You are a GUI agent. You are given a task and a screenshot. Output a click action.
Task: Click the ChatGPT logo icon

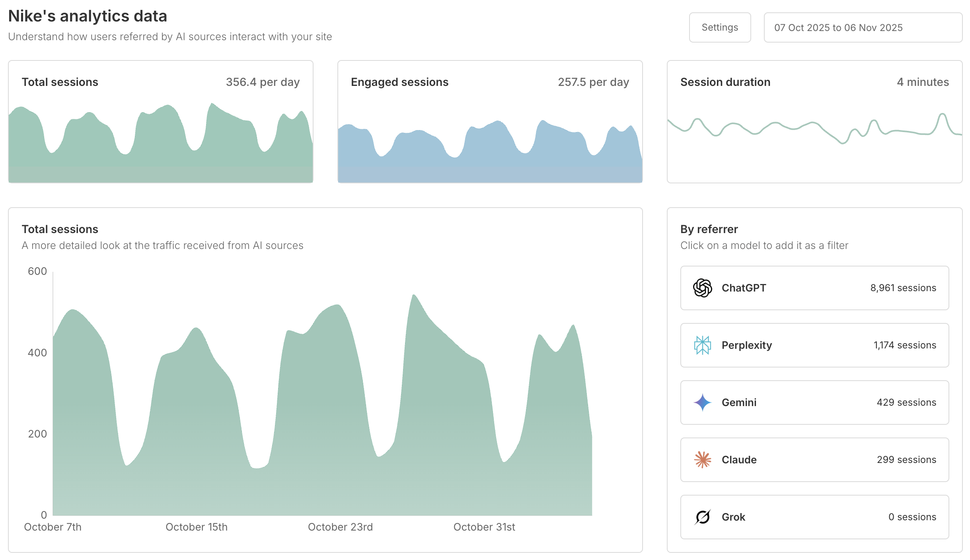click(x=702, y=288)
